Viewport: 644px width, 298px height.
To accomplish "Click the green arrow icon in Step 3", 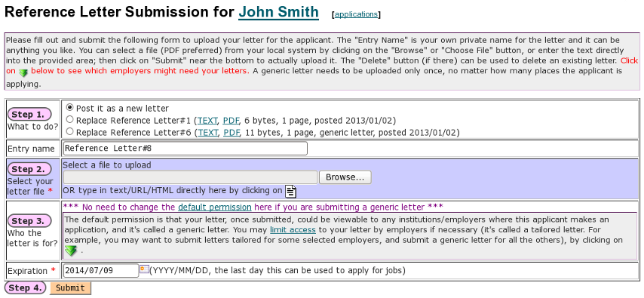I will pyautogui.click(x=71, y=250).
